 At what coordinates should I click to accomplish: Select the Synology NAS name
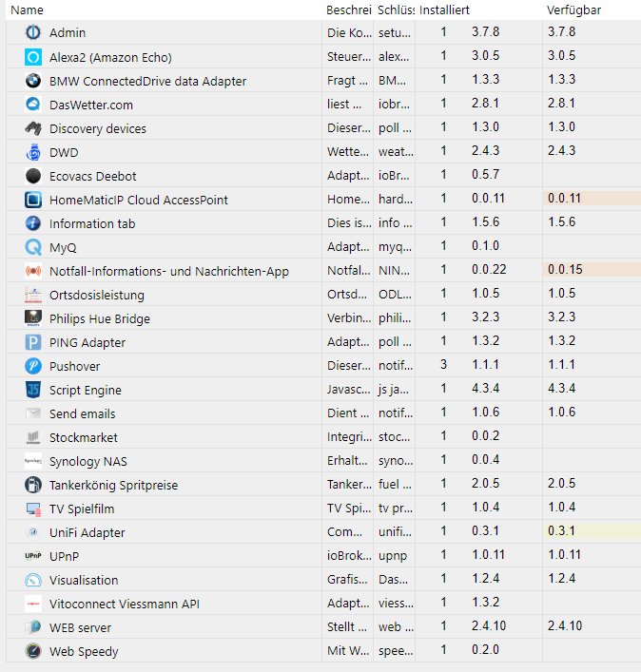tap(87, 462)
